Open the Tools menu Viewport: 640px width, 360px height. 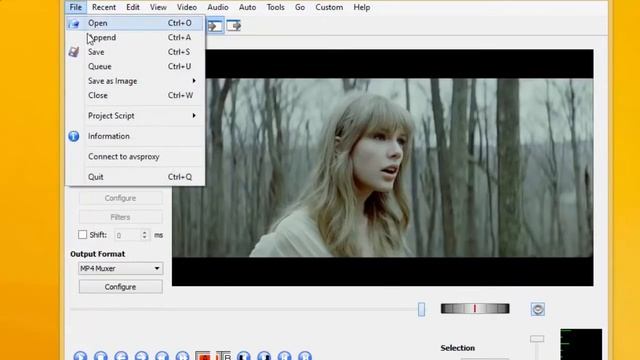pos(276,7)
